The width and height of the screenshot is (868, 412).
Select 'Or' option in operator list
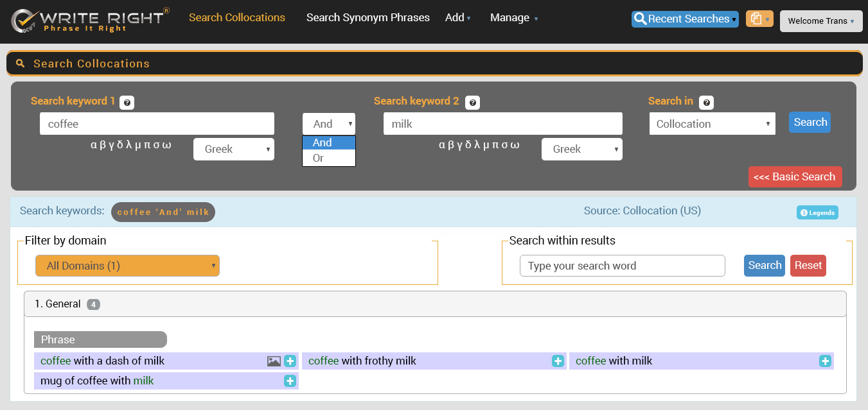319,158
